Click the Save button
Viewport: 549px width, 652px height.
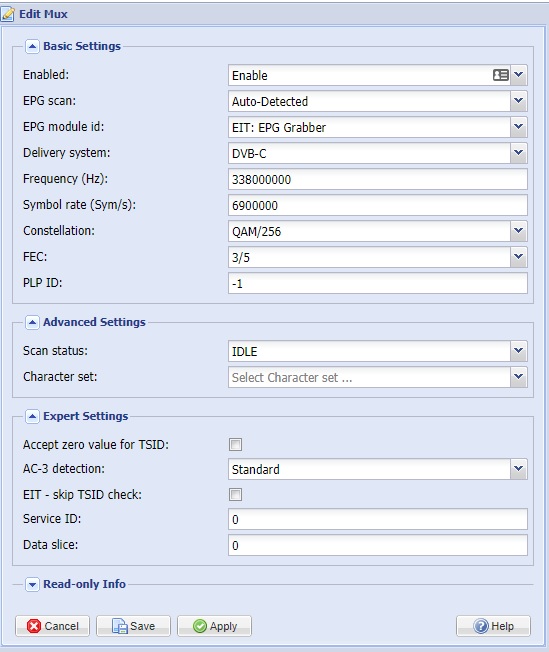point(134,626)
